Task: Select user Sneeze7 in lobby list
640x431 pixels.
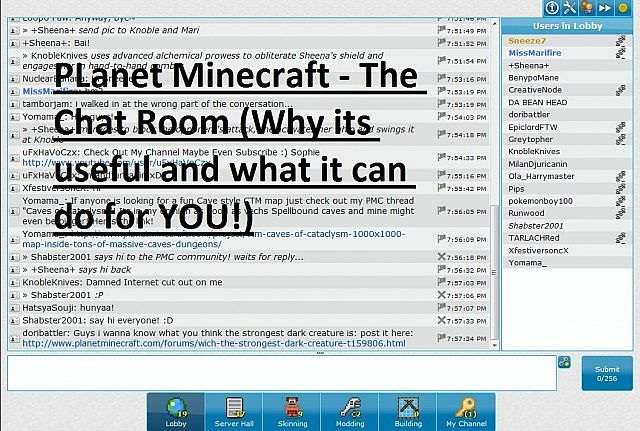Action: [x=527, y=41]
